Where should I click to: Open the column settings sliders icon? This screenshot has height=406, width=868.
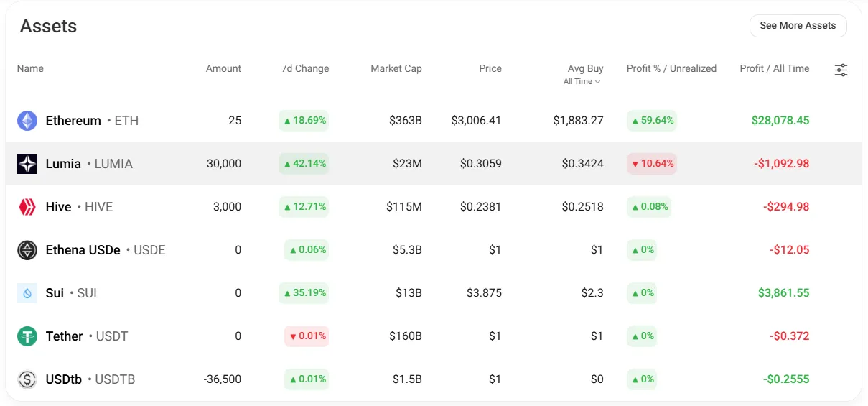(x=841, y=70)
